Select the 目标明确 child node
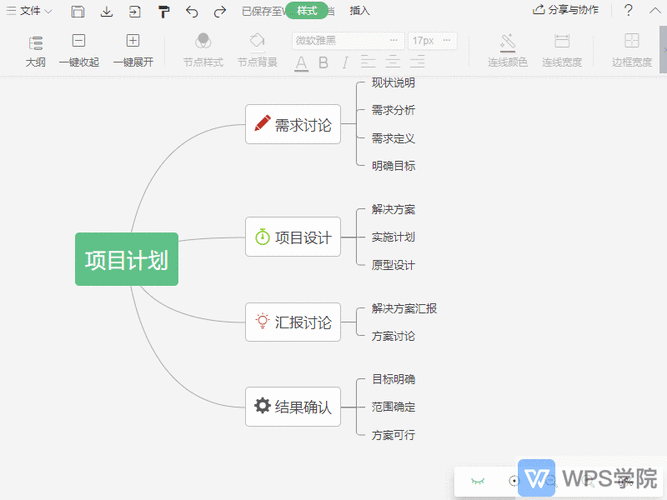The image size is (667, 500). pos(393,379)
